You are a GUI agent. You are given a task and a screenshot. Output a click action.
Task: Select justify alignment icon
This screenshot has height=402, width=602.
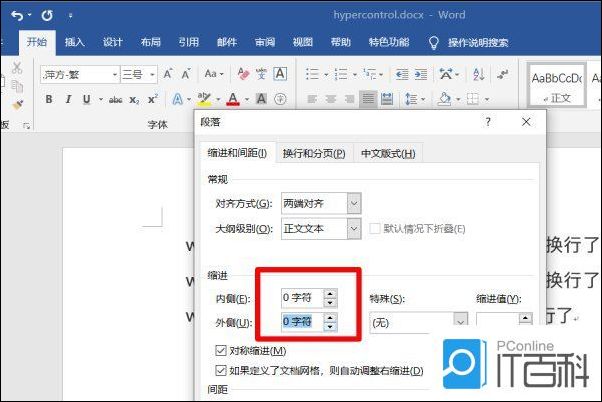coord(368,99)
